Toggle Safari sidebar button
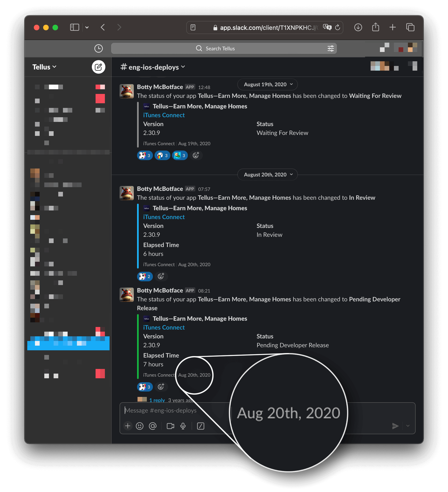Viewport: 448px width, 492px height. (75, 27)
